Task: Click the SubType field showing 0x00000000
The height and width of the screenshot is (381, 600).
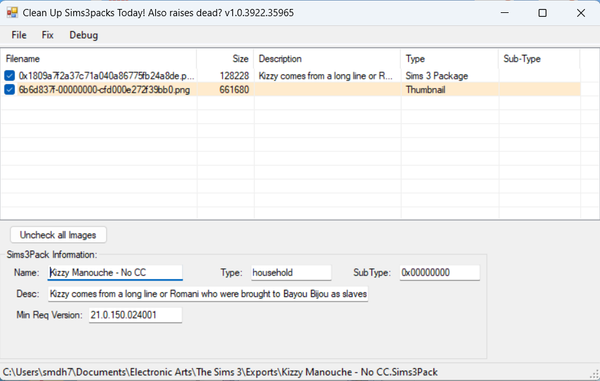Action: (x=440, y=273)
